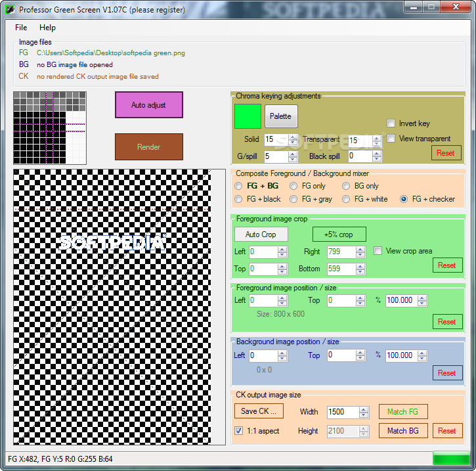Screen dimensions: 476x471
Task: Click 'no rendered CK output' text
Action: click(x=98, y=76)
